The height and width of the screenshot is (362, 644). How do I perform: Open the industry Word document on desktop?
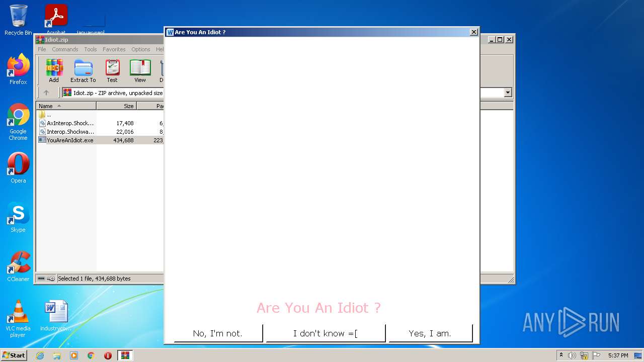[x=56, y=316]
